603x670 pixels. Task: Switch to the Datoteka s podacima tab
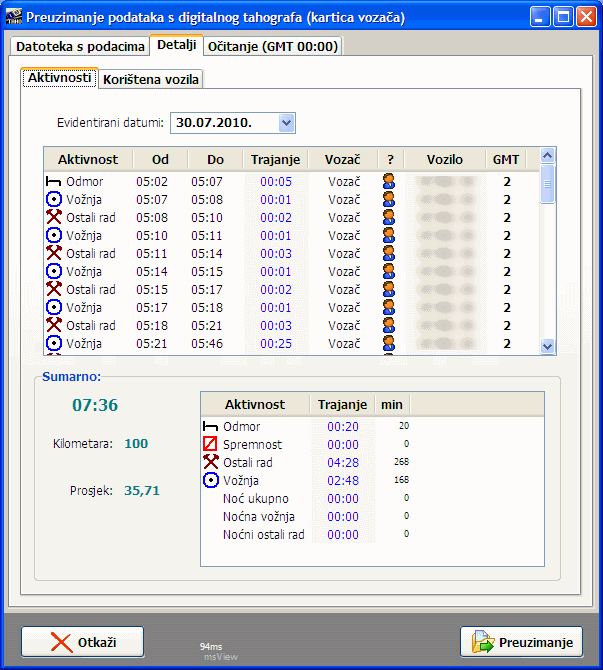click(79, 46)
